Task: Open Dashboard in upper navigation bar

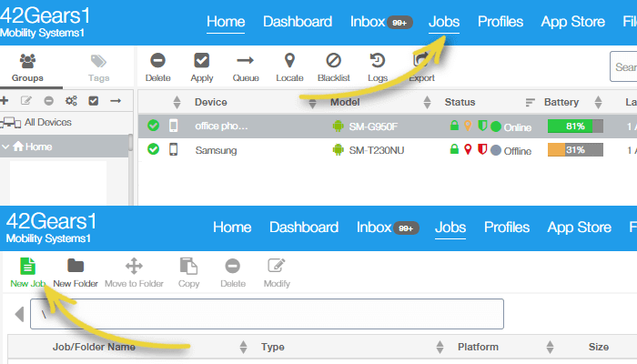Action: click(x=298, y=22)
